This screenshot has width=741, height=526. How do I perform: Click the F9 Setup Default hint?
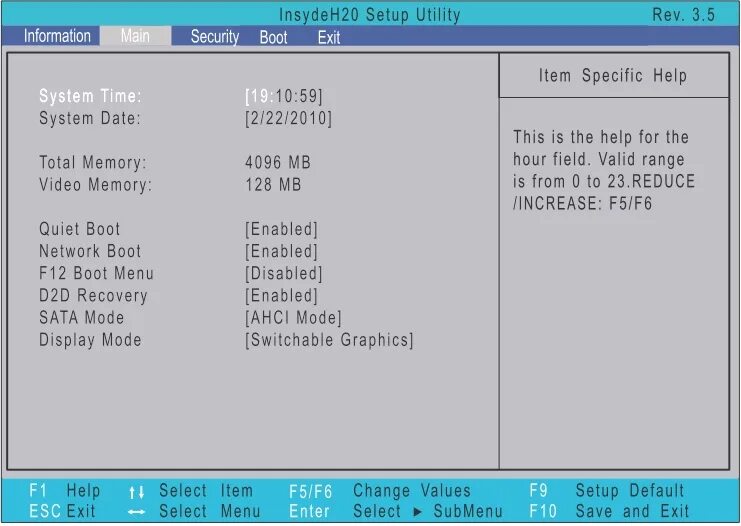[x=606, y=491]
